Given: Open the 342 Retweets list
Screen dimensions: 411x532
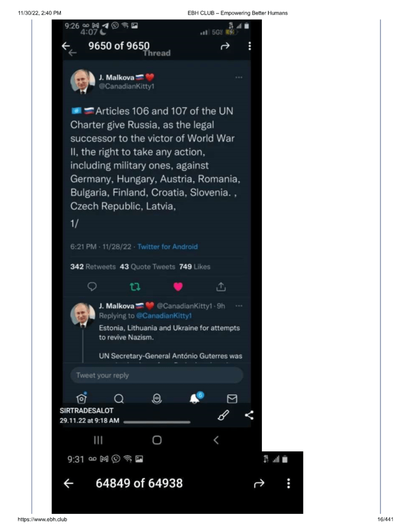Looking at the screenshot, I should (x=93, y=267).
